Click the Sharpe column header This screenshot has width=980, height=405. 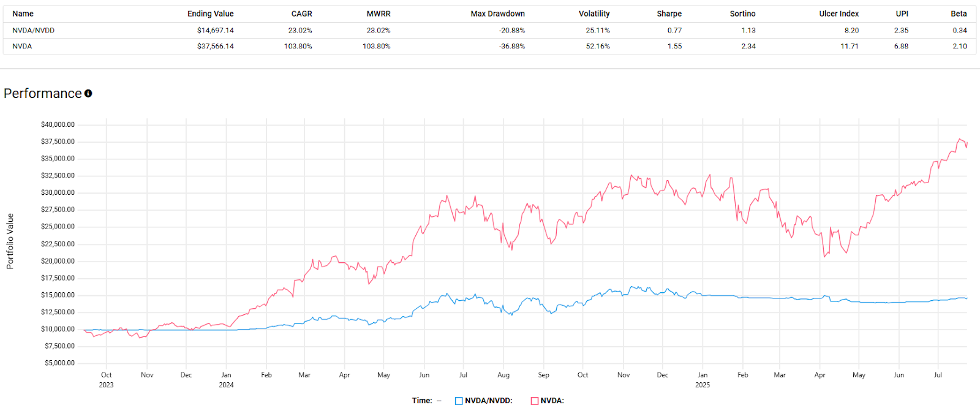pyautogui.click(x=669, y=13)
